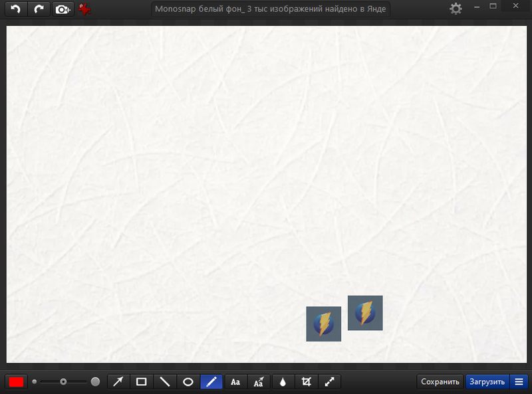The width and height of the screenshot is (532, 394).
Task: Select the Pen freehand tool
Action: coord(211,382)
